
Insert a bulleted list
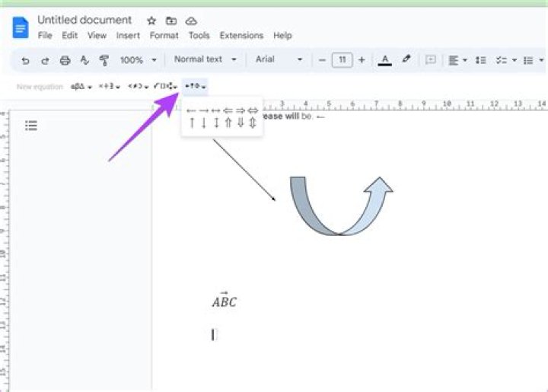(x=528, y=60)
